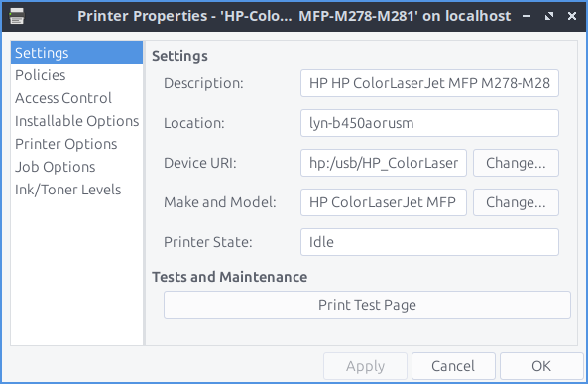Viewport: 588px width, 384px height.
Task: Minimize the Printer Properties window
Action: click(x=527, y=16)
